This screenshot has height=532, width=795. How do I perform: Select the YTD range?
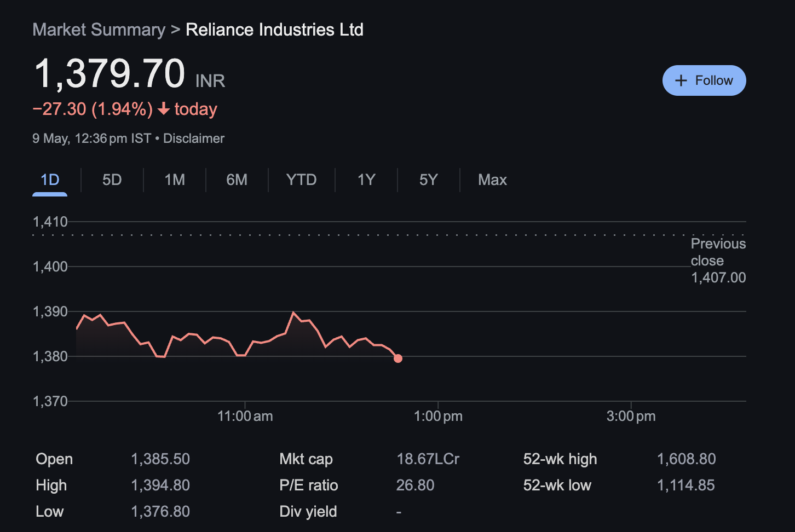tap(301, 180)
